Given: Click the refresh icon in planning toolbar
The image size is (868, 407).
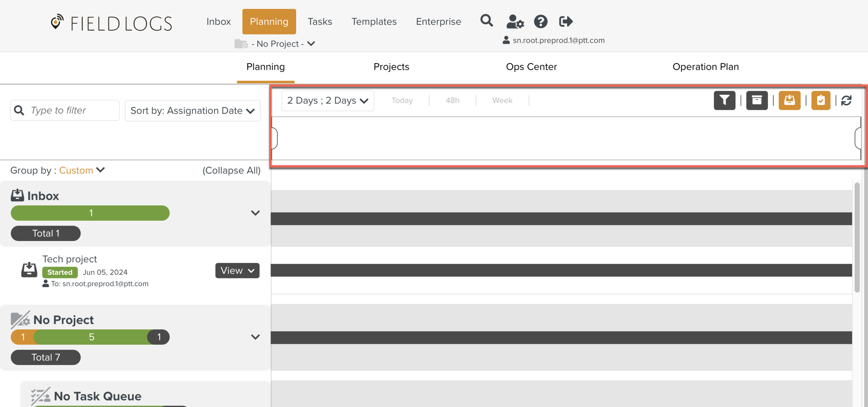Looking at the screenshot, I should click(x=846, y=100).
